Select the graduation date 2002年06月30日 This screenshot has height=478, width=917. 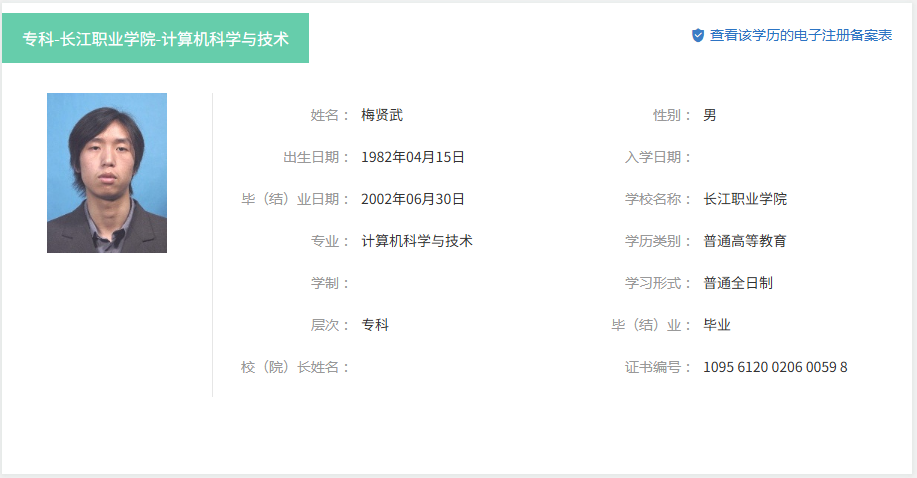pos(413,199)
